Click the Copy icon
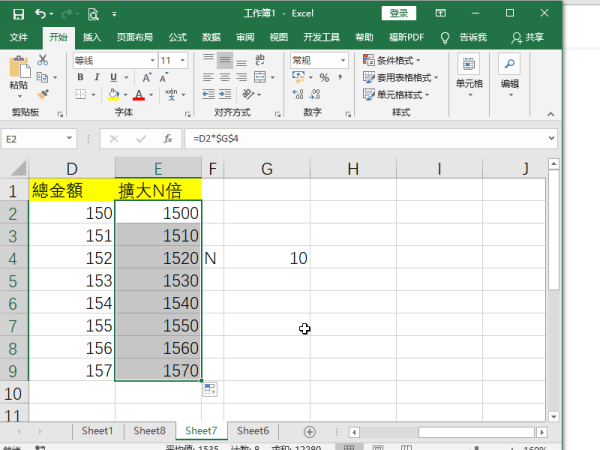The image size is (600, 450). (42, 77)
